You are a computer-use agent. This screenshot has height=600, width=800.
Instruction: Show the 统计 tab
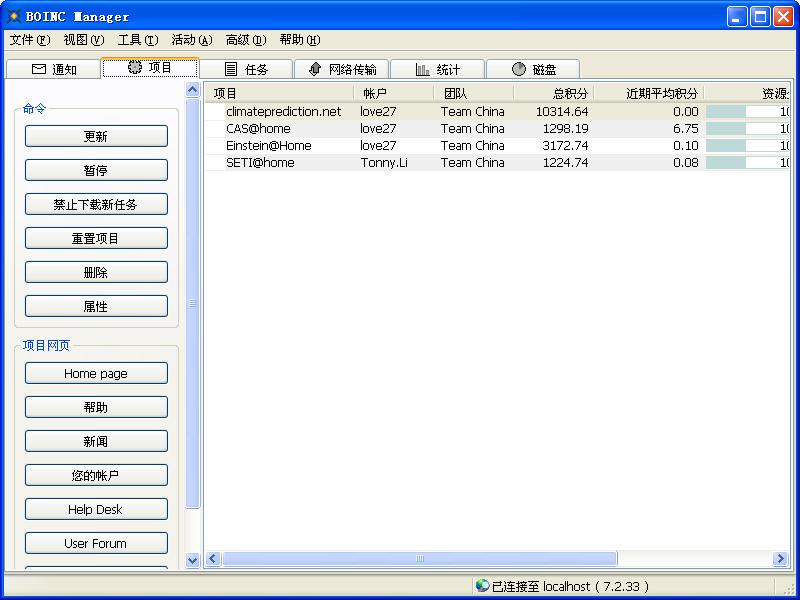coord(437,69)
